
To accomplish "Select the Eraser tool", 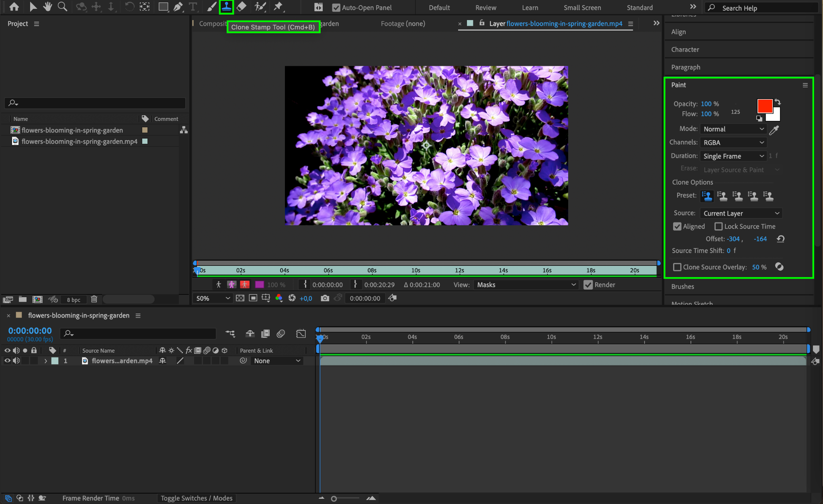I will (x=242, y=6).
